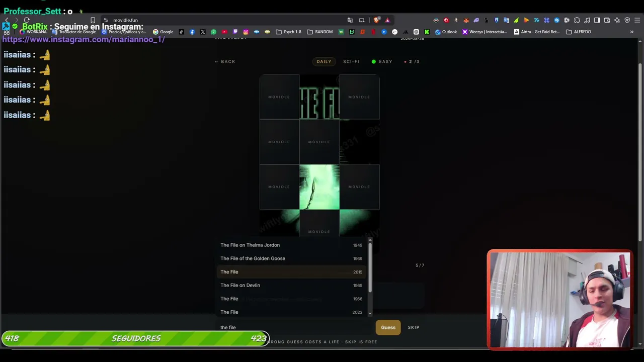The height and width of the screenshot is (362, 644).
Task: Click the down arrow of suggestions scrollbar
Action: click(x=370, y=314)
